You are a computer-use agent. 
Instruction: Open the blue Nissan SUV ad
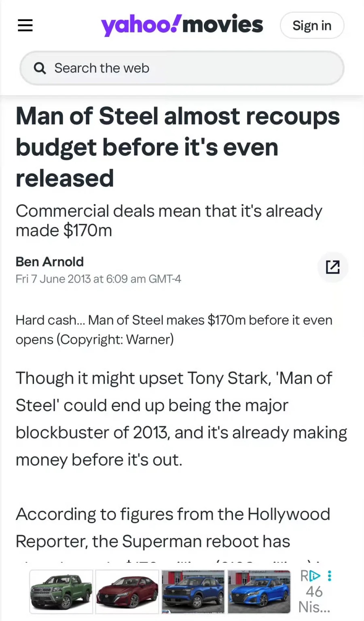pos(193,591)
